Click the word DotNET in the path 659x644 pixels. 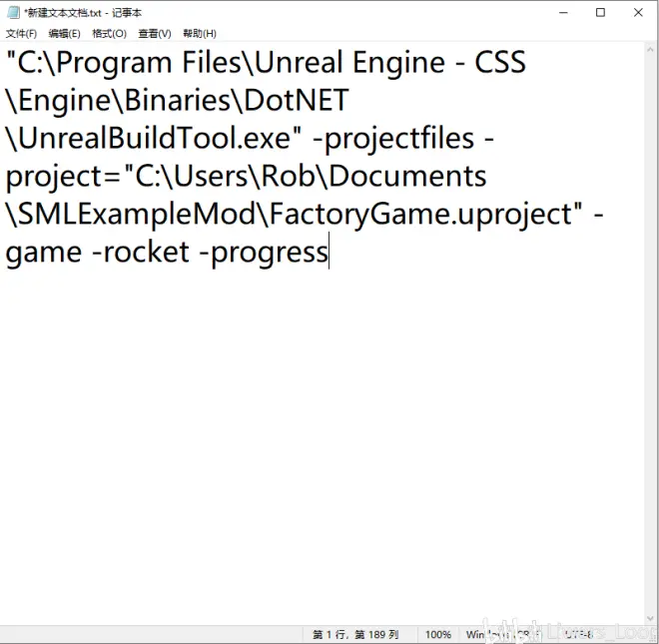tap(297, 100)
